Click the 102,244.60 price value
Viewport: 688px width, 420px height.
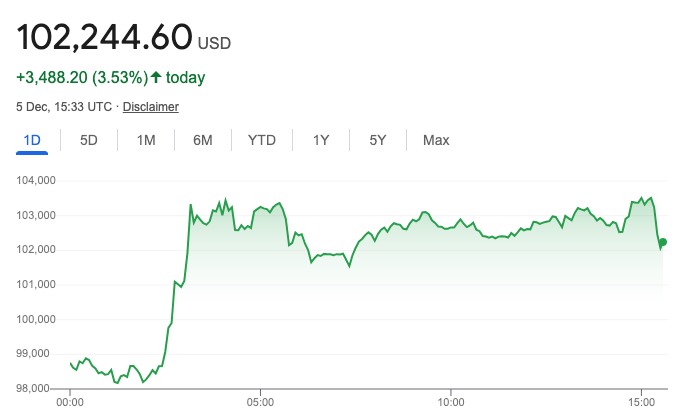(104, 37)
